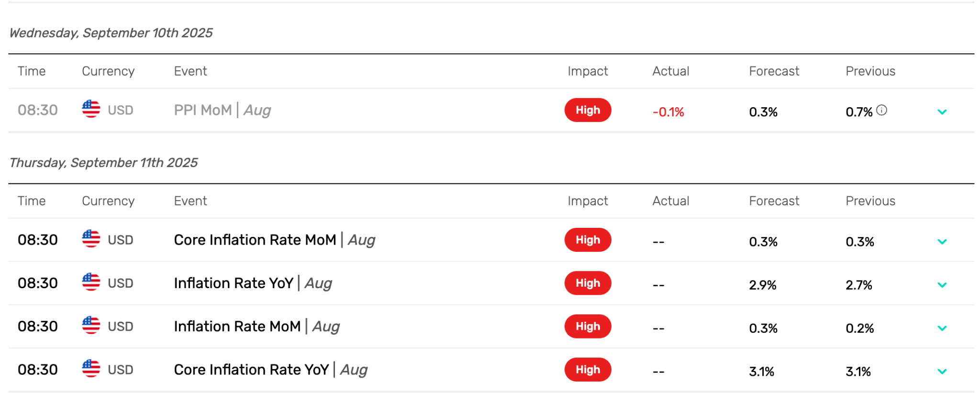Click the -0.1% actual value for PPI
Screen dimensions: 980x393
668,112
